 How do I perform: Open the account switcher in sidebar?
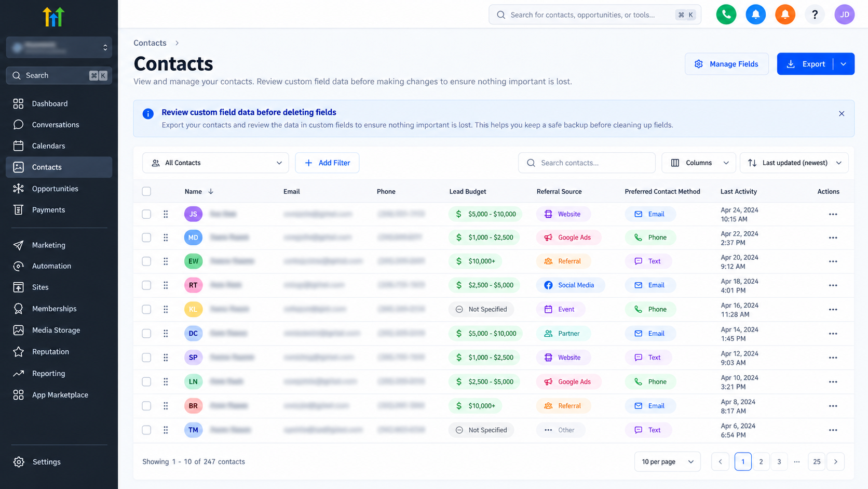[59, 47]
